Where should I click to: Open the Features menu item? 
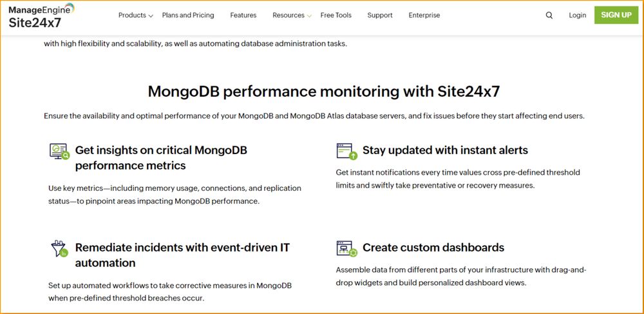243,15
